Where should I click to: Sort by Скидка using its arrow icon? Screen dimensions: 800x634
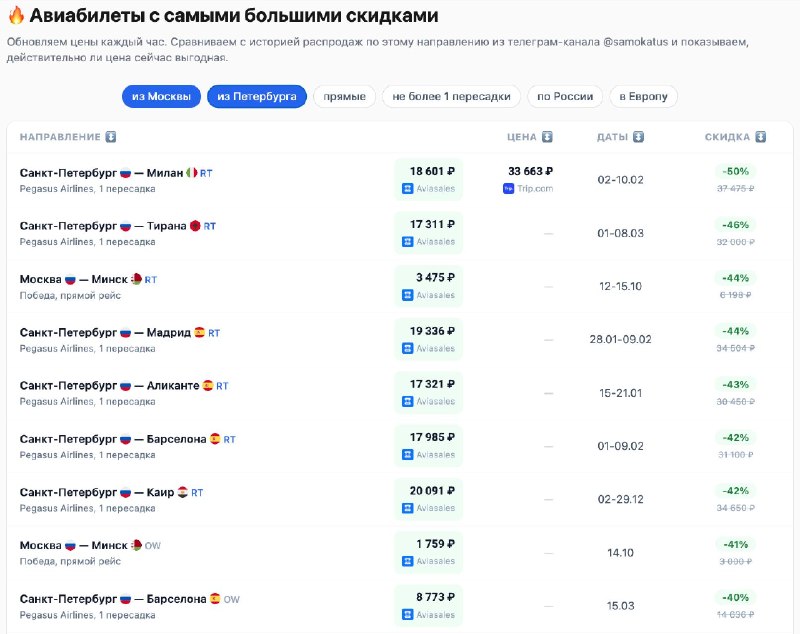[761, 137]
